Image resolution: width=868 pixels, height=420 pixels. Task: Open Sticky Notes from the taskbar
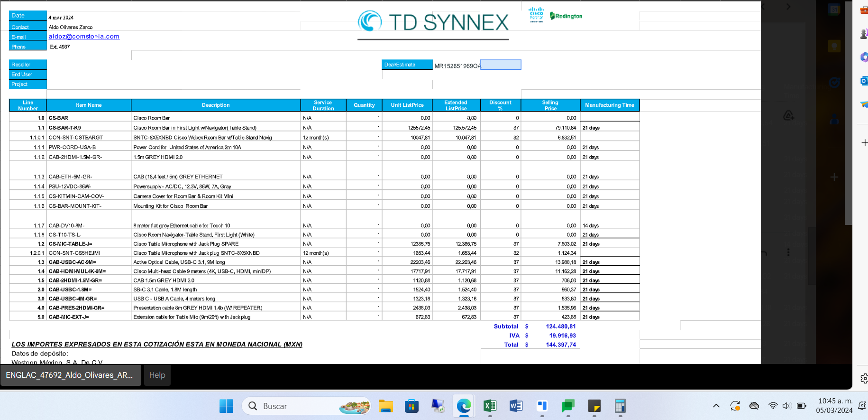pos(594,406)
